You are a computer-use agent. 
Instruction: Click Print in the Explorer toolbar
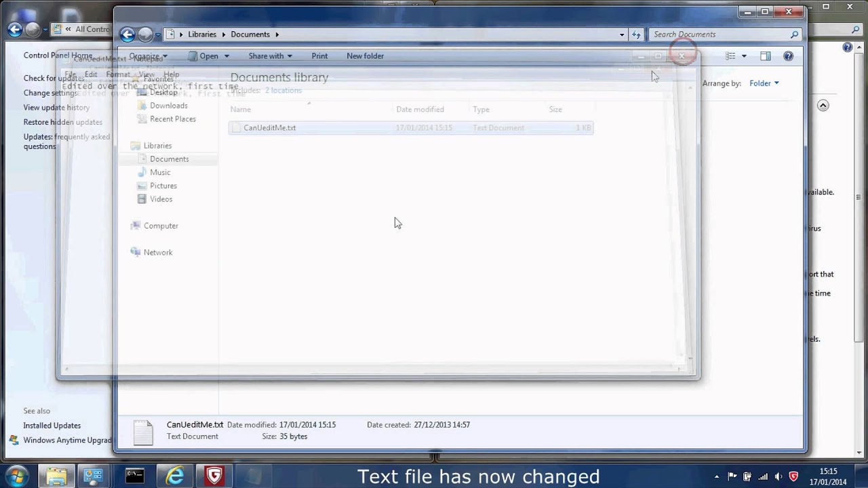319,56
